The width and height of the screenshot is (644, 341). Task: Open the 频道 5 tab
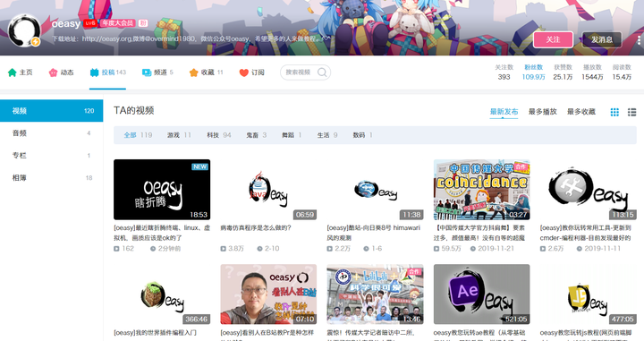(x=157, y=72)
